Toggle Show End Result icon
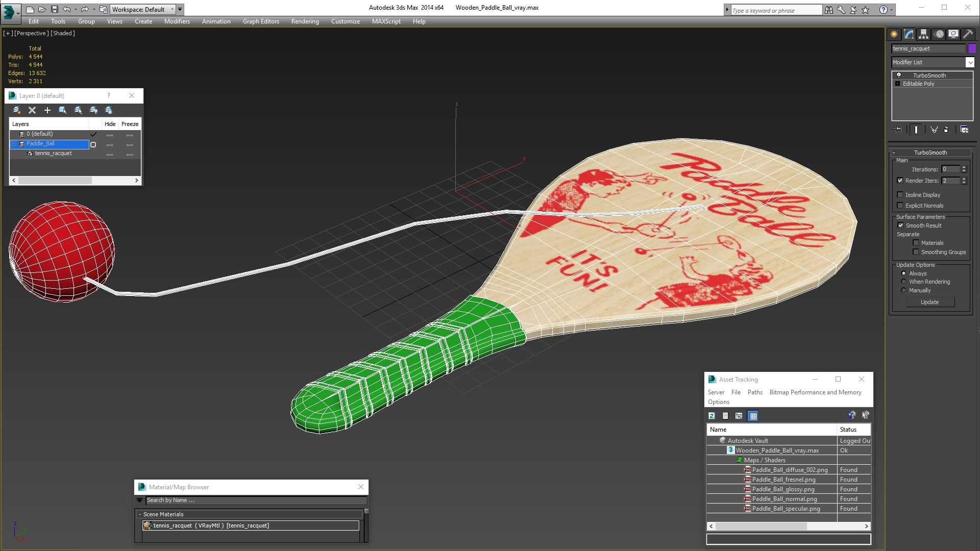 (x=916, y=130)
